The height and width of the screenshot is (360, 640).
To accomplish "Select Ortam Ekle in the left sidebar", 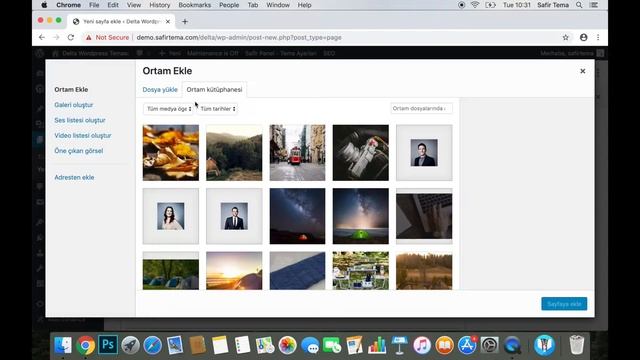I will tap(71, 89).
